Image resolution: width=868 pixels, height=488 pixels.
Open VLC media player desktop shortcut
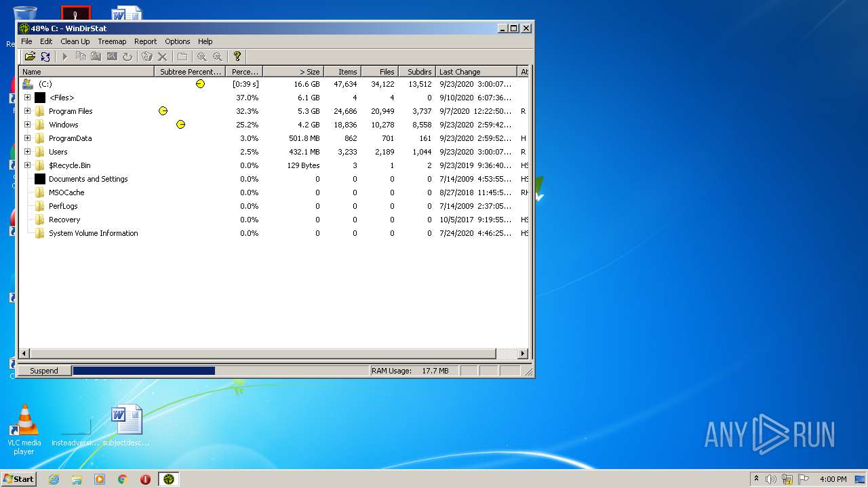(x=24, y=430)
